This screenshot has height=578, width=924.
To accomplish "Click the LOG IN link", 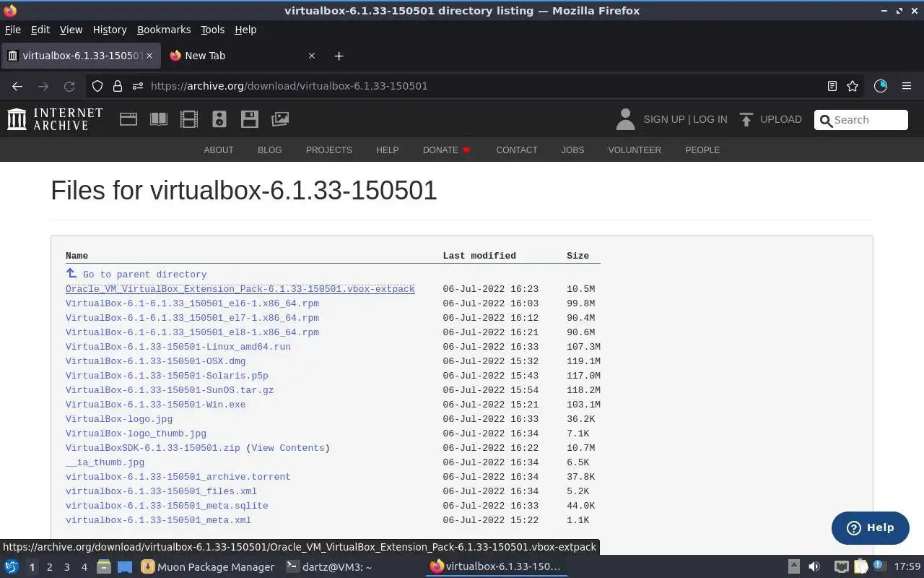I will (710, 119).
